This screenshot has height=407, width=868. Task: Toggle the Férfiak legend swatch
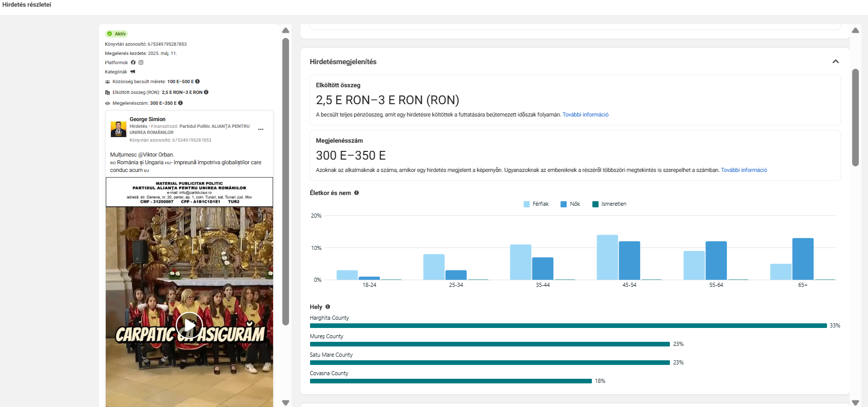[x=527, y=204]
